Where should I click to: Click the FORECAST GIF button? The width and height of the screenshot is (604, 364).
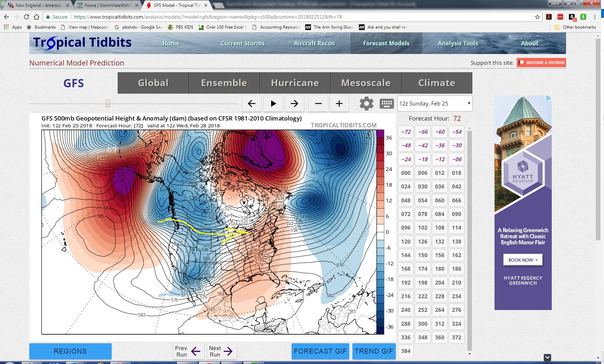click(x=320, y=351)
